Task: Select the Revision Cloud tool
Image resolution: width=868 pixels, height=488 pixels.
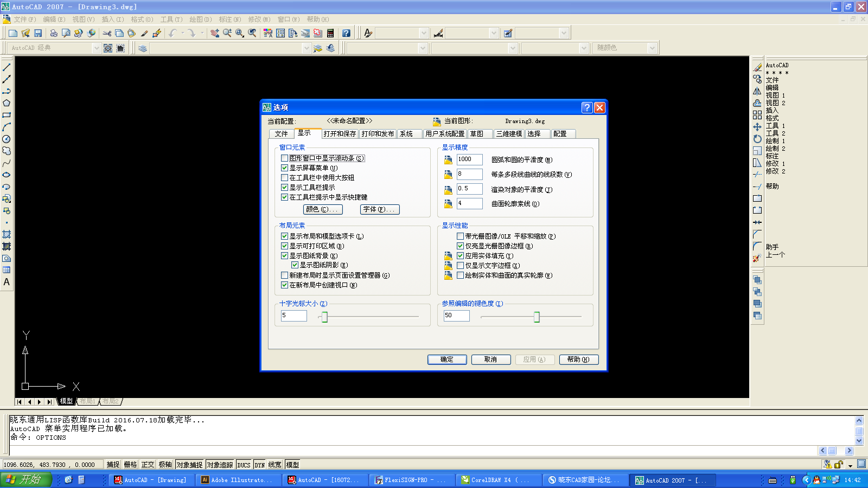Action: pyautogui.click(x=7, y=151)
